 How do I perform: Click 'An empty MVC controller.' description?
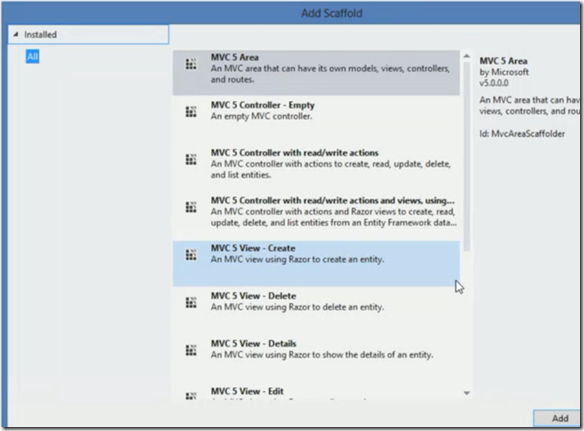(x=261, y=116)
